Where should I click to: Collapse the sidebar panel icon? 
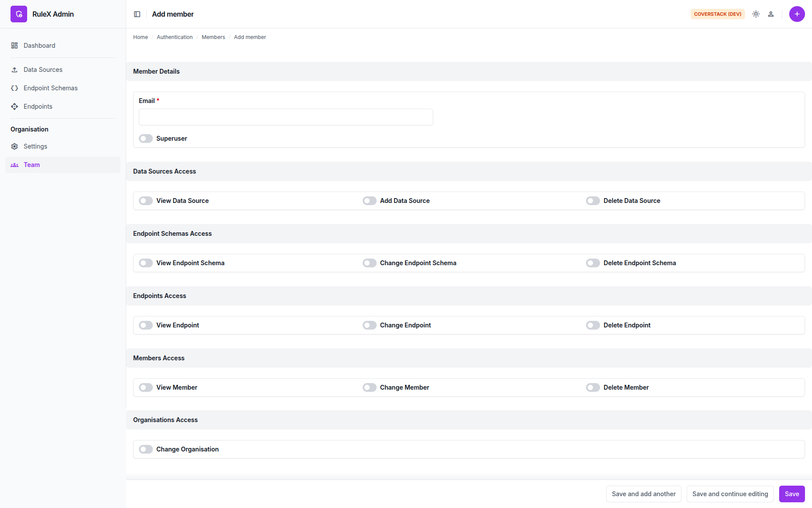point(137,14)
